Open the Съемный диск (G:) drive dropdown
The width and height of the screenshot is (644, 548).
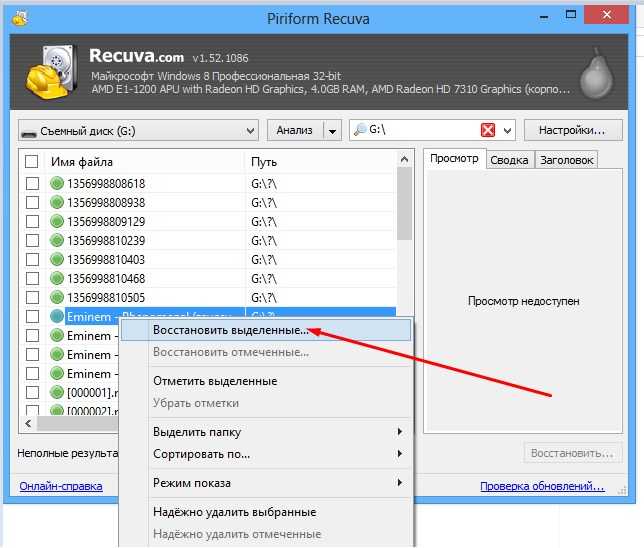click(138, 131)
